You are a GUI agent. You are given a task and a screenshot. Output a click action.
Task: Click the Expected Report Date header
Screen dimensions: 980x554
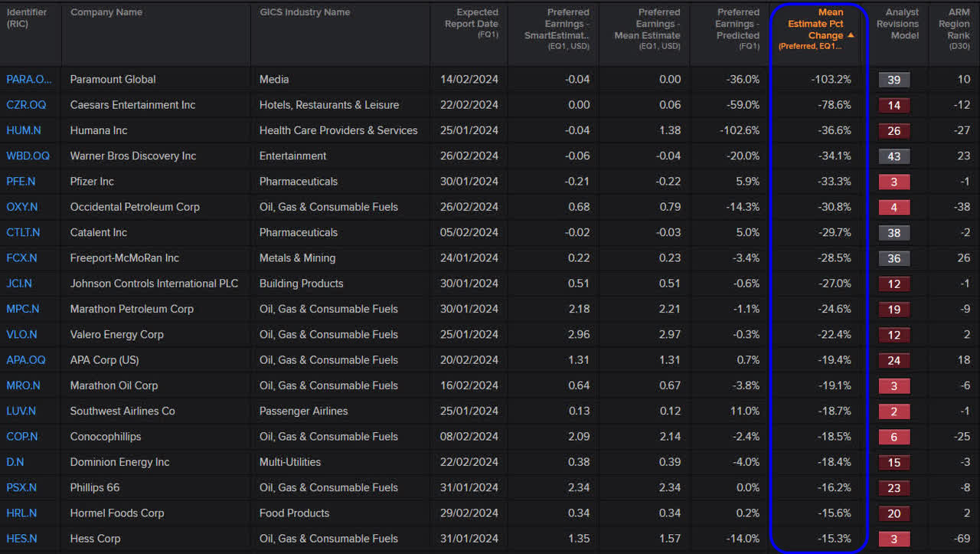coord(472,23)
